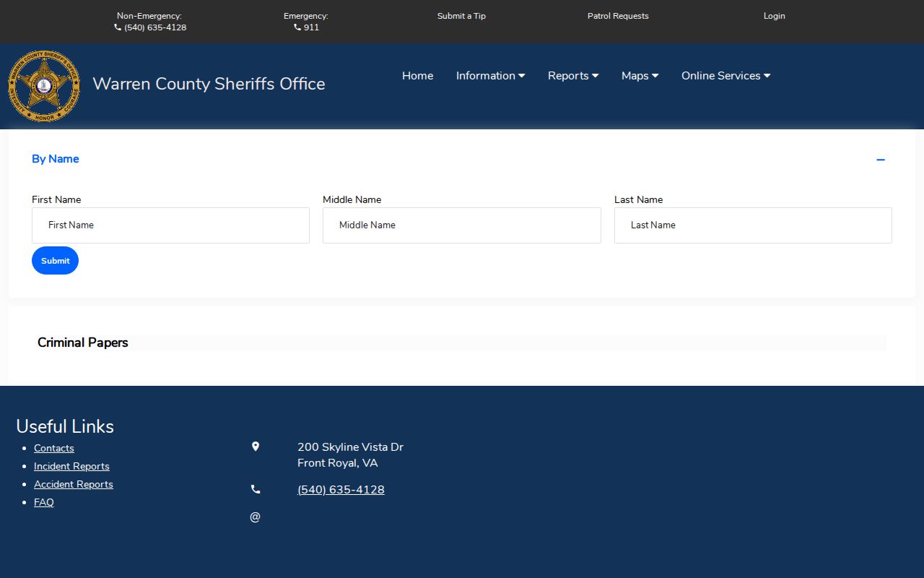Open Submit a Tip link
The width and height of the screenshot is (924, 578).
coord(461,16)
